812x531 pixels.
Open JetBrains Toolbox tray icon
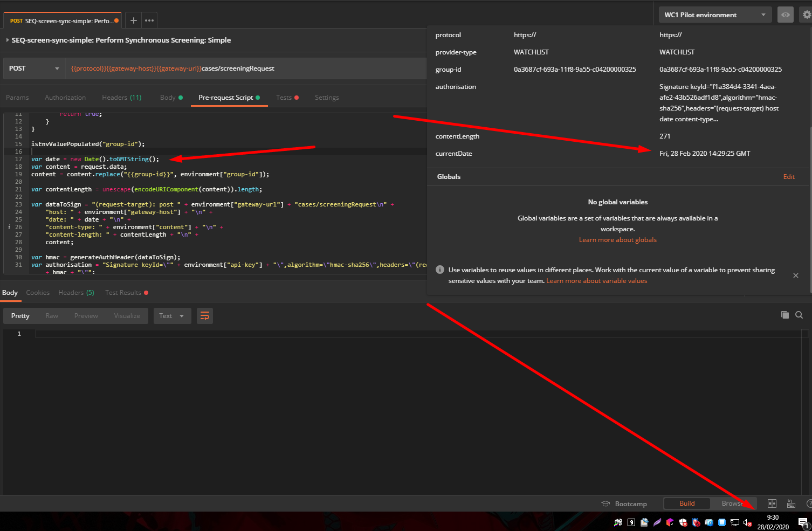670,522
